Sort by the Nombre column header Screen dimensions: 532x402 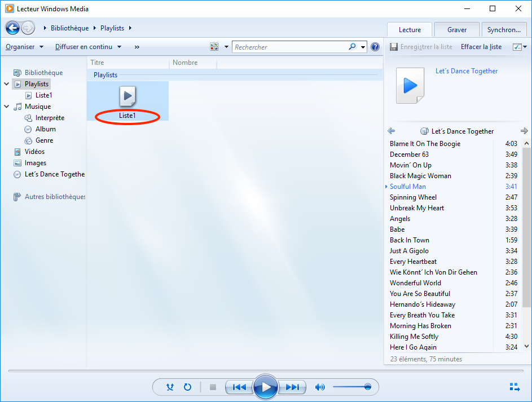tap(193, 63)
